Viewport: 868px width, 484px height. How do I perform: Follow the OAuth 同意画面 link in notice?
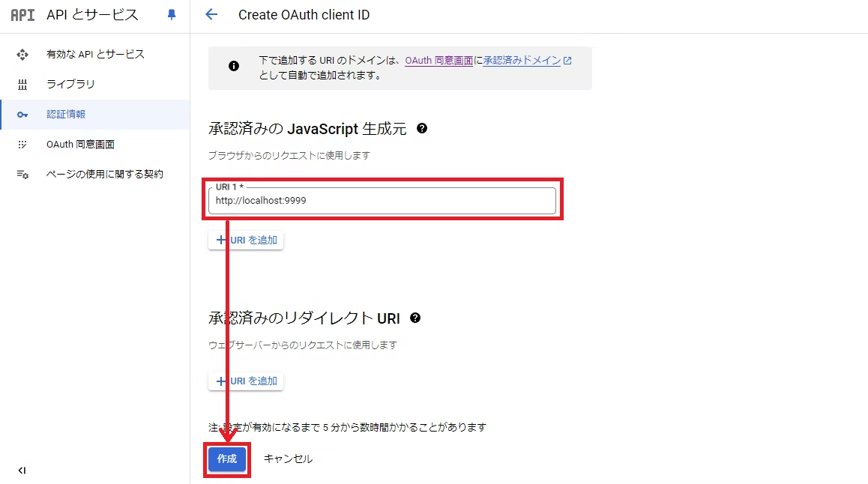click(x=439, y=60)
